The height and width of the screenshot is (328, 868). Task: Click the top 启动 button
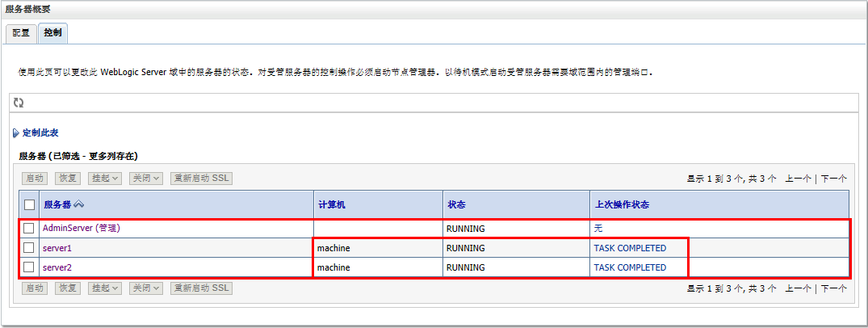35,179
